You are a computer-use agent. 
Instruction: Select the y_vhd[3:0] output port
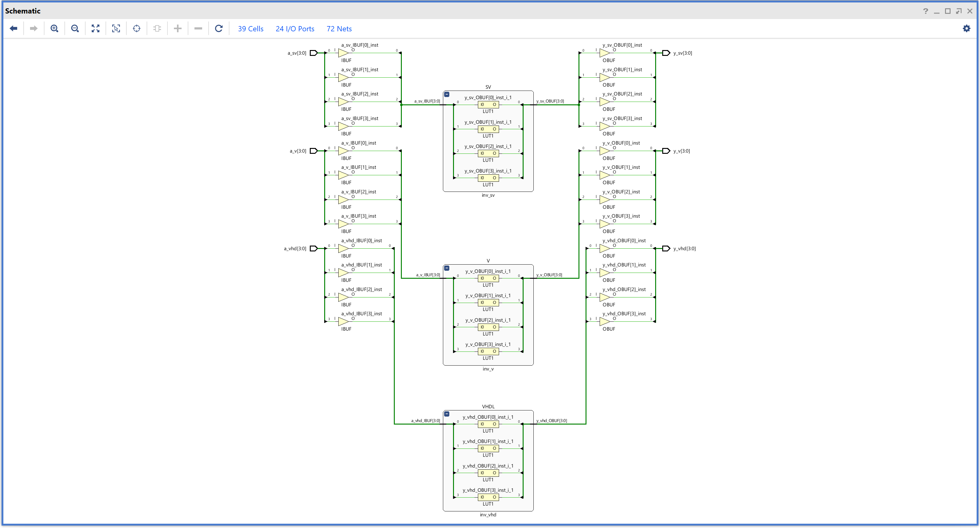(666, 249)
